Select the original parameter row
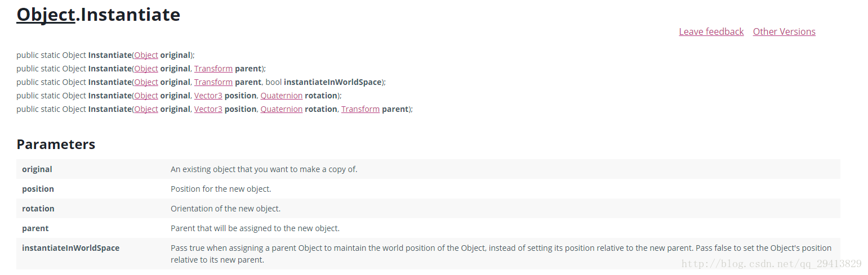868x275 pixels. [428, 169]
